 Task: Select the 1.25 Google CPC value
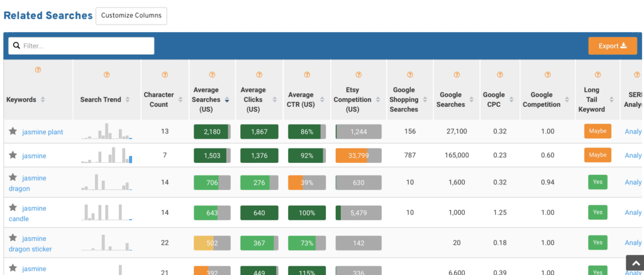pos(500,213)
